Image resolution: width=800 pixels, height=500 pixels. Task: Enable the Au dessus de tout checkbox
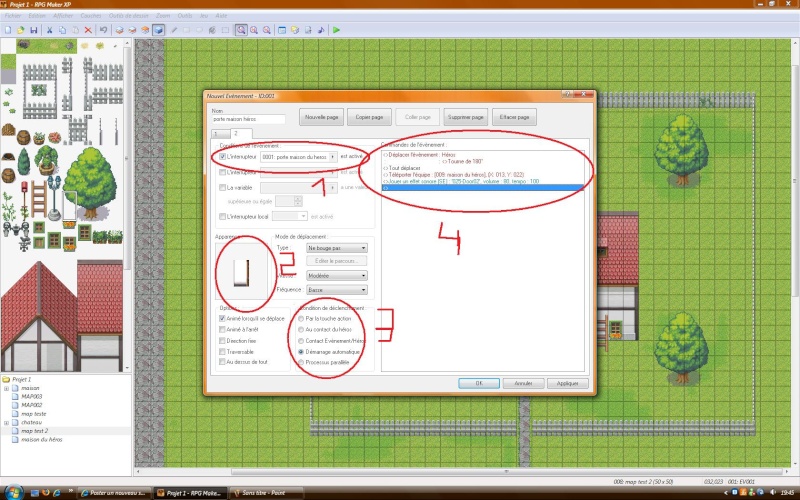click(222, 362)
